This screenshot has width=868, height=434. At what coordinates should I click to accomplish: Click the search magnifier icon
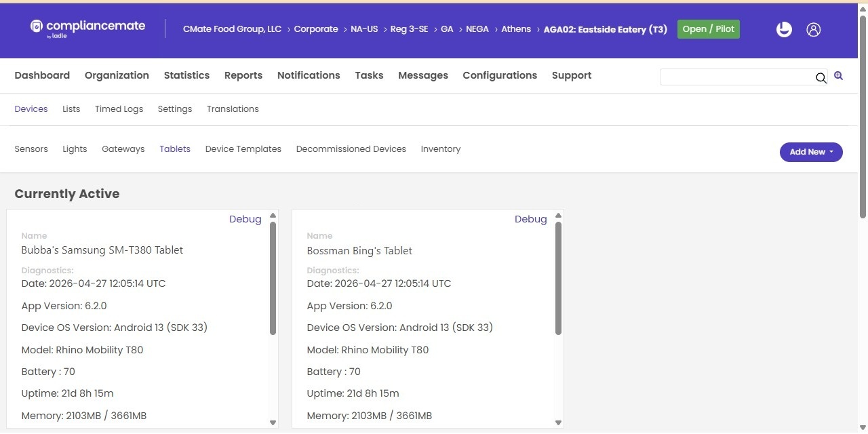[821, 77]
